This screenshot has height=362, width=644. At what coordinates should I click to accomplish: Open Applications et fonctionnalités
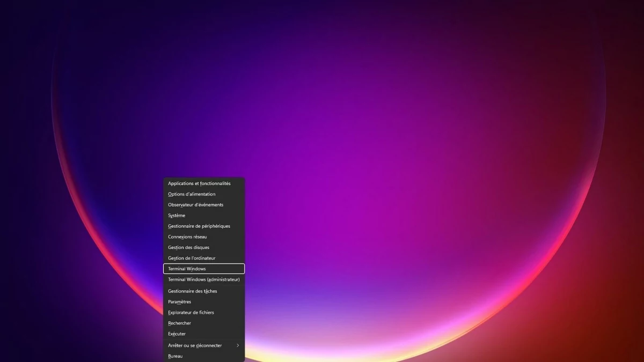[x=204, y=183]
